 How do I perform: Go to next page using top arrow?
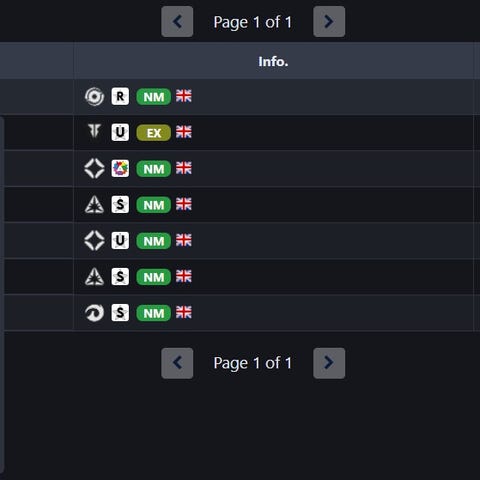[x=329, y=22]
